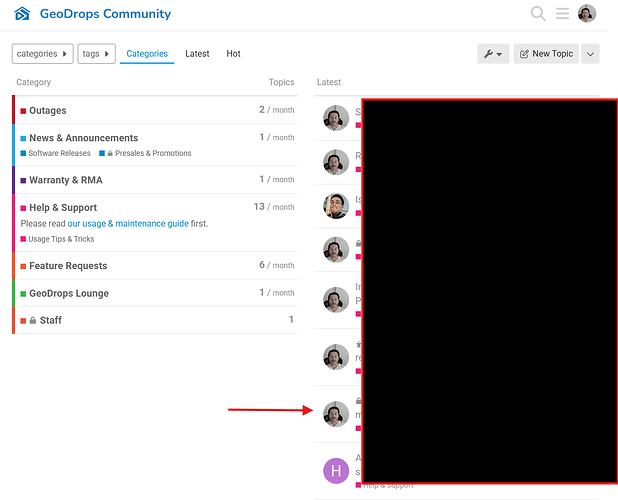Open the first poster avatar in Latest list

pyautogui.click(x=336, y=118)
